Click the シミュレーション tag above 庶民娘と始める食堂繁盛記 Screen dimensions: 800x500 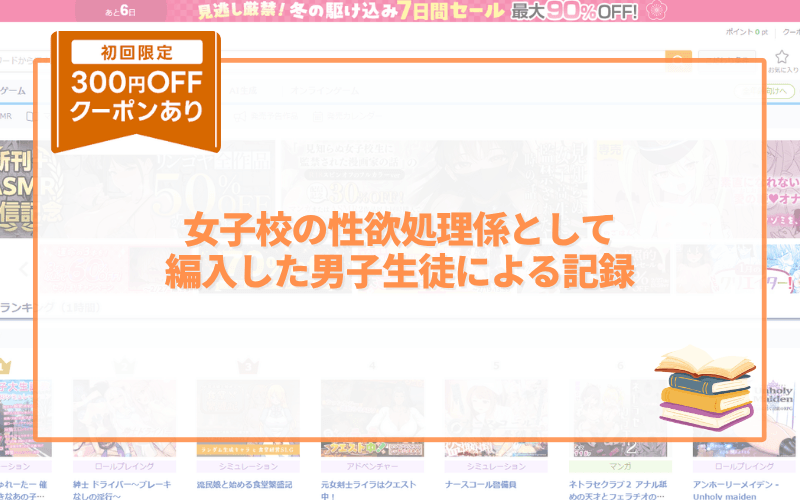tap(248, 466)
